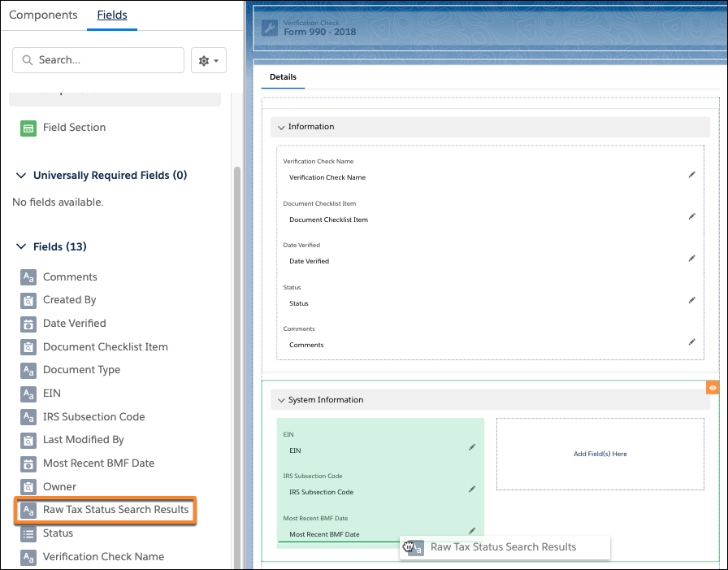Click the IRS Subsection Code text icon

[28, 417]
